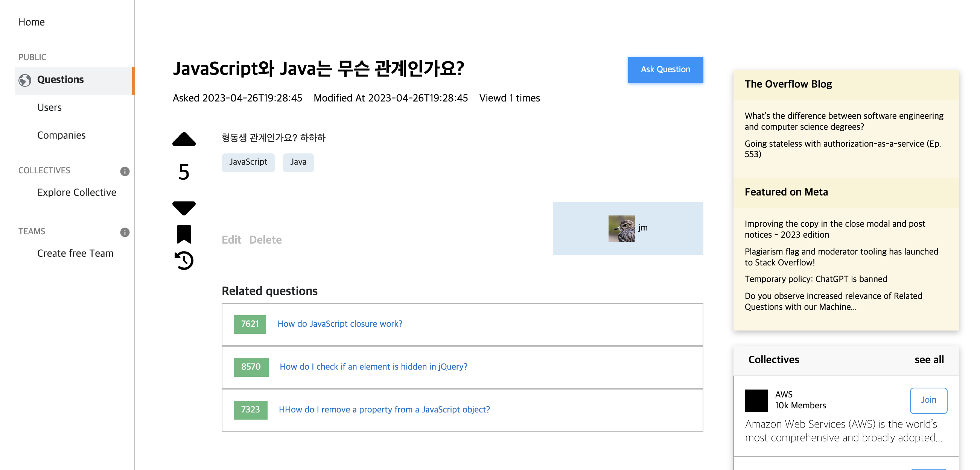The height and width of the screenshot is (470, 980).
Task: Click the 'AWS' collective name
Action: 784,394
